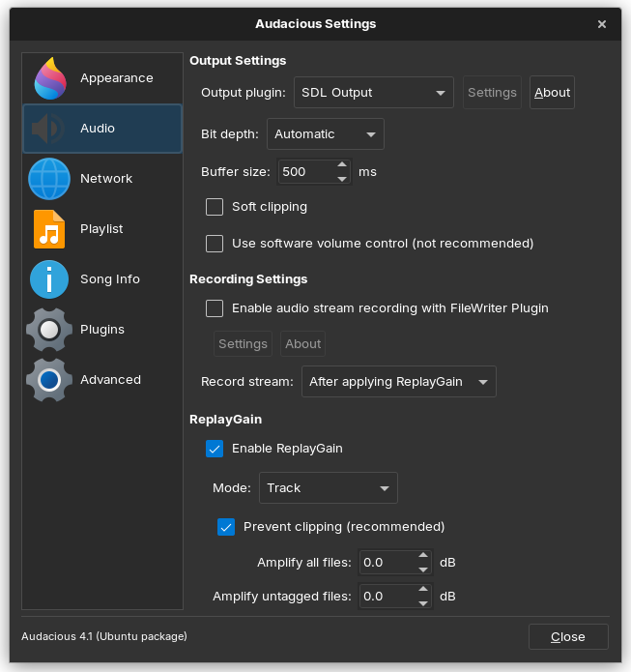Viewport: 631px width, 672px height.
Task: Click the Song Info icon
Action: (49, 279)
